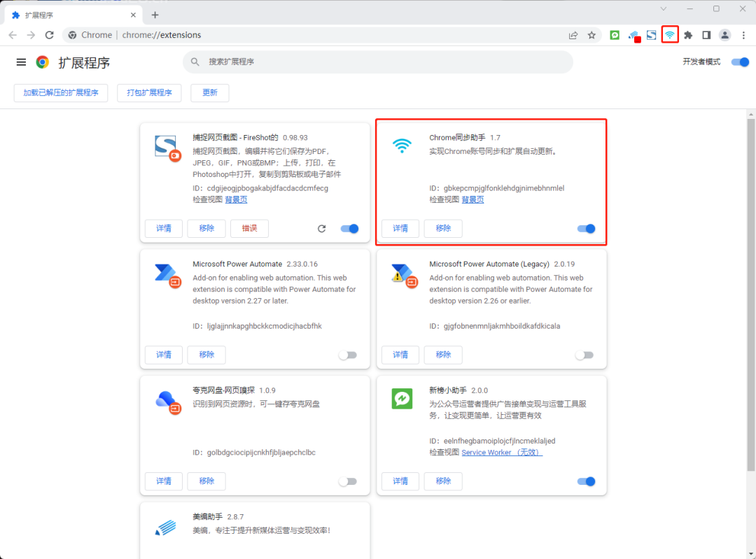
Task: Open the extensions puzzle-piece menu
Action: (x=688, y=35)
